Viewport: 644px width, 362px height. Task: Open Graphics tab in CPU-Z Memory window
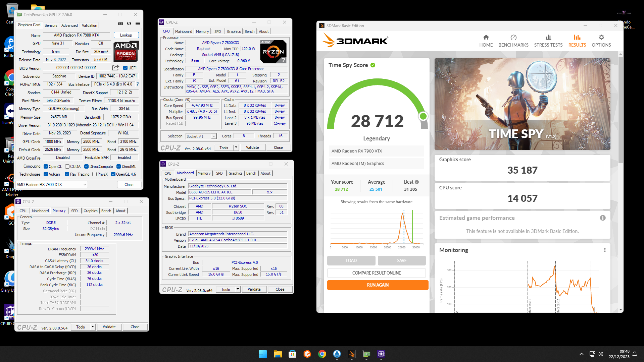pos(91,211)
